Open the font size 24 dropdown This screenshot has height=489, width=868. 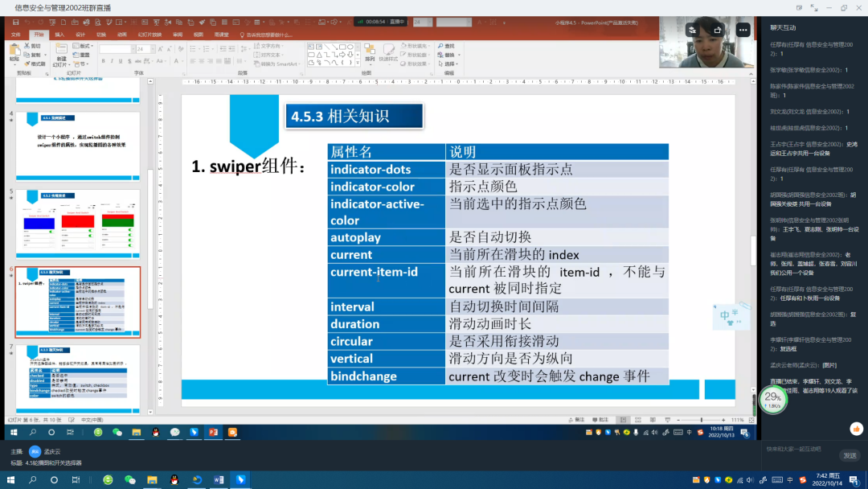pyautogui.click(x=153, y=49)
